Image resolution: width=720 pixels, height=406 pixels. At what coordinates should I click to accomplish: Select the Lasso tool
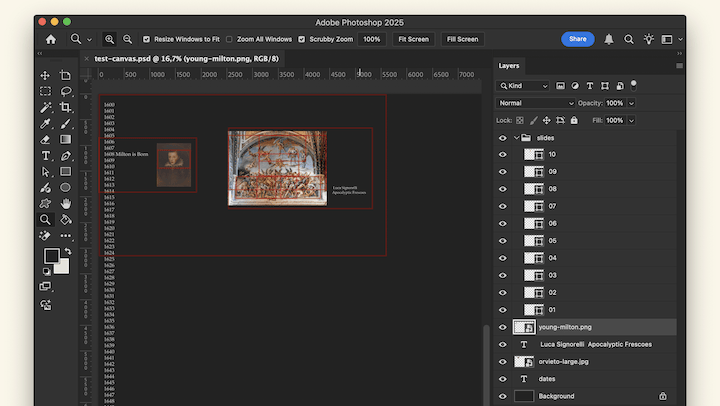coord(66,91)
